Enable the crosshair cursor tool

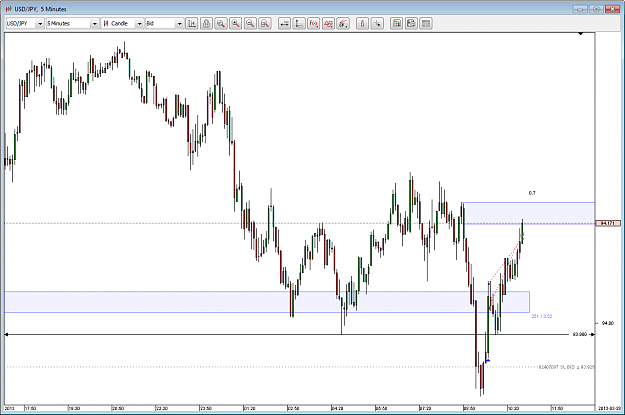[x=377, y=24]
